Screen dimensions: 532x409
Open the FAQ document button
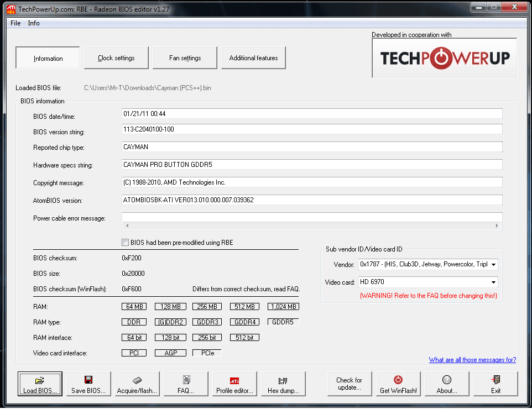pyautogui.click(x=186, y=384)
